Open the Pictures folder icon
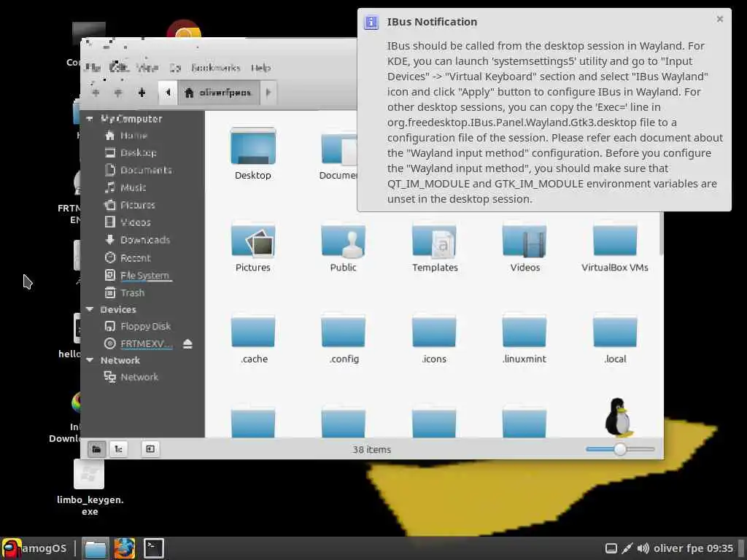This screenshot has height=560, width=747. tap(252, 241)
